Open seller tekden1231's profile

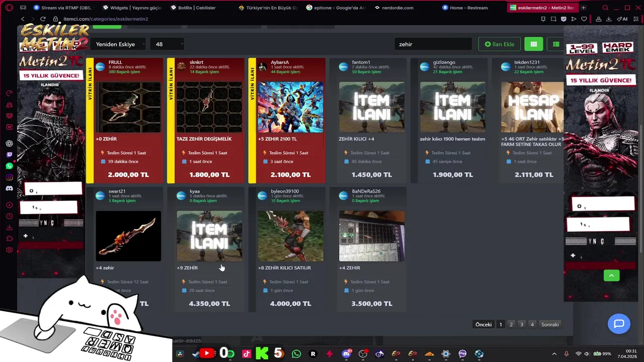(527, 62)
